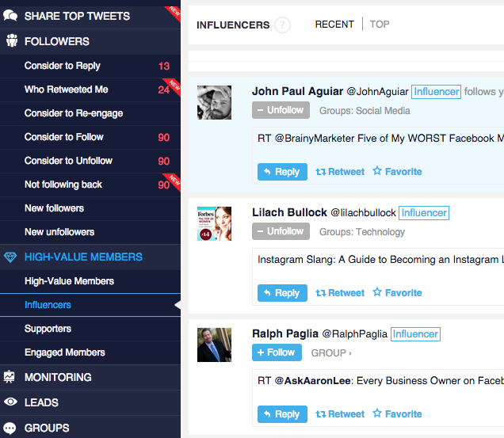504x438 pixels.
Task: Open the High-Value Members section header
Action: [x=90, y=257]
